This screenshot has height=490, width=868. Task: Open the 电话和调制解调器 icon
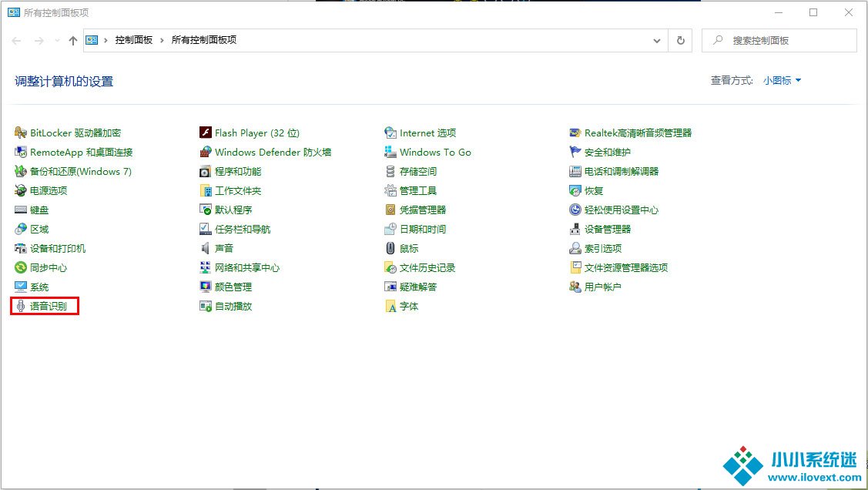[575, 172]
